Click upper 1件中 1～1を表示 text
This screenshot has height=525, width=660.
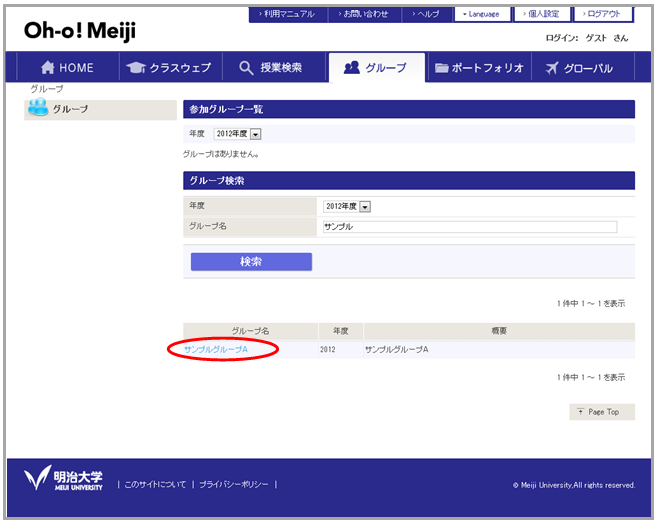pyautogui.click(x=591, y=304)
